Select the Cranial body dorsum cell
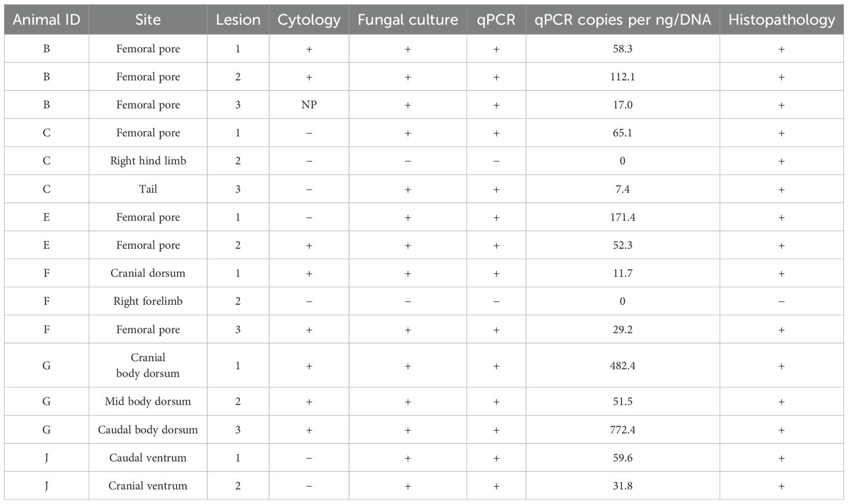848x504 pixels. 148,365
